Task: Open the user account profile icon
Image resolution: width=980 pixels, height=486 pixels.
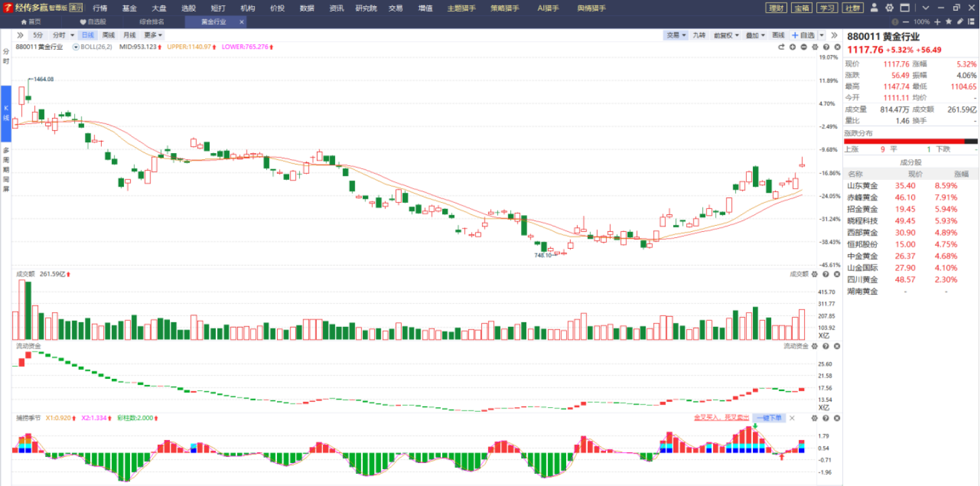Action: 875,8
